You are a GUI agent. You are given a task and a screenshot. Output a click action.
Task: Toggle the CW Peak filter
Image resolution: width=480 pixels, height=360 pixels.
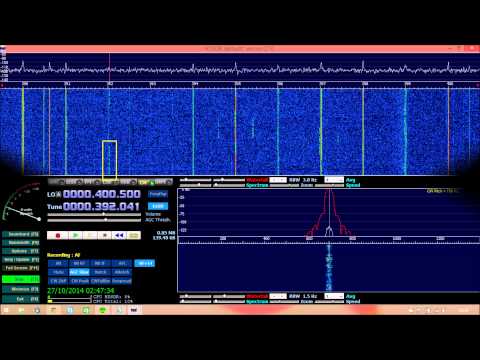tap(79, 281)
